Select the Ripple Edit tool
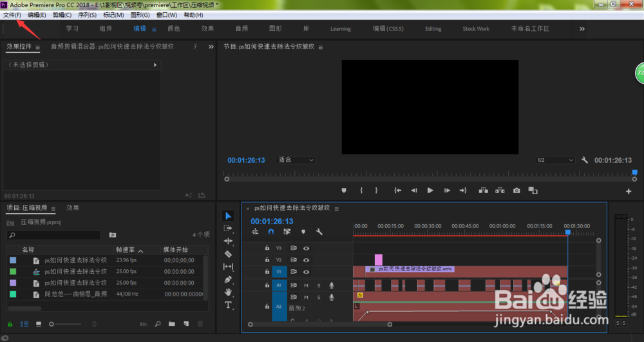Image resolution: width=644 pixels, height=342 pixels. pos(228,241)
